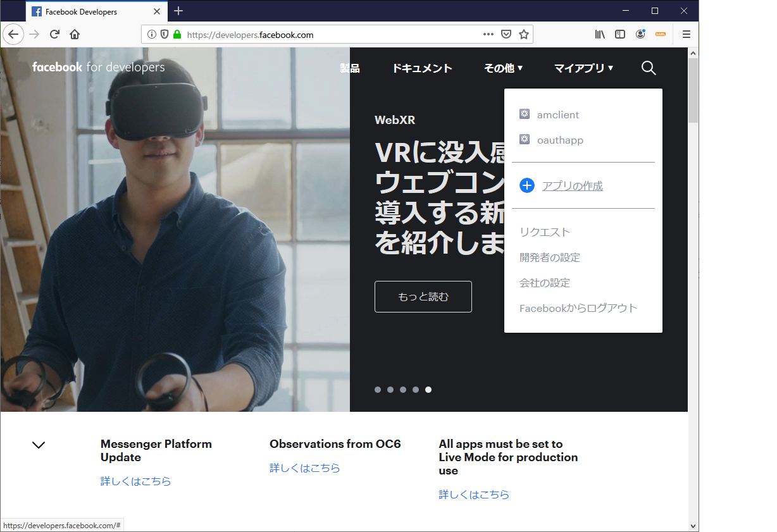Open the site search magnifier icon
The height and width of the screenshot is (532, 777).
pyautogui.click(x=649, y=68)
